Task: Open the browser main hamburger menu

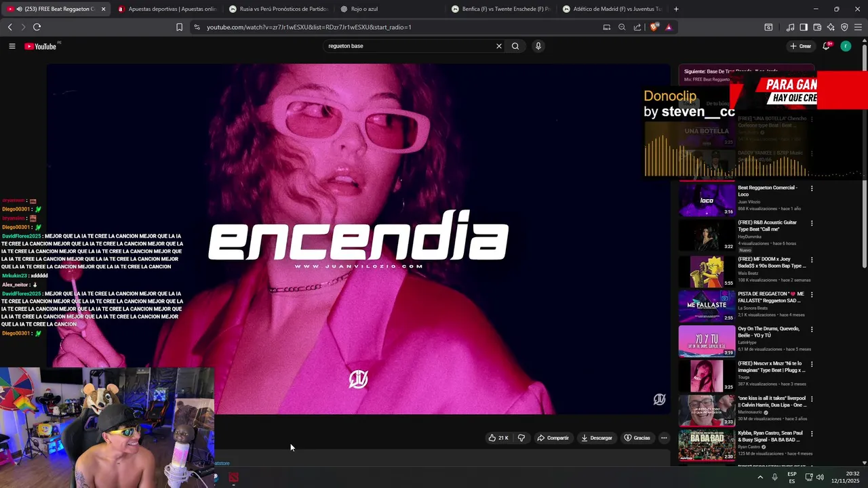Action: pos(858,27)
